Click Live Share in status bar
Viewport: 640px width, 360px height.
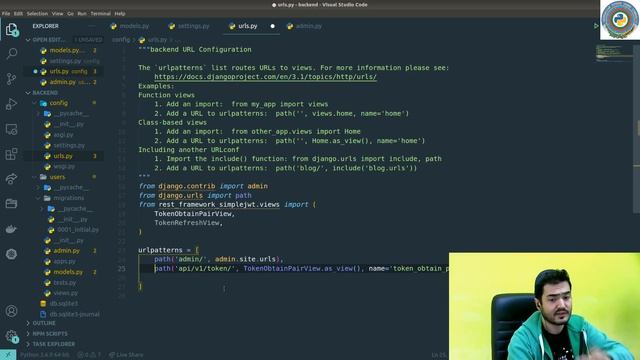point(126,355)
